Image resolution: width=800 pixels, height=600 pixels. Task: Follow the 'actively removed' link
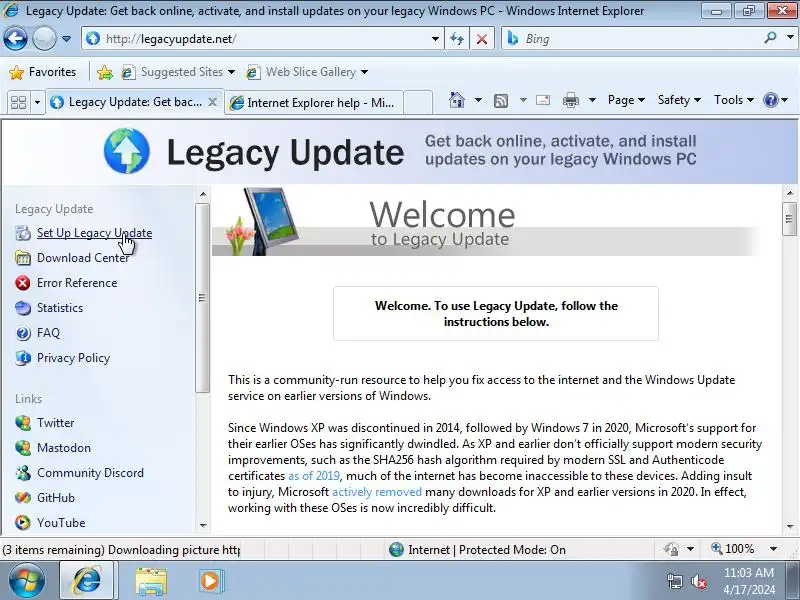(377, 492)
